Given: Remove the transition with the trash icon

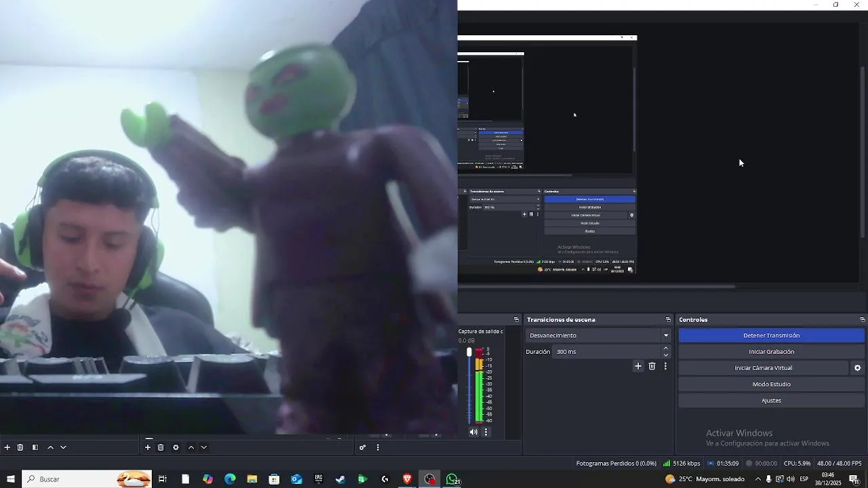Looking at the screenshot, I should [652, 366].
